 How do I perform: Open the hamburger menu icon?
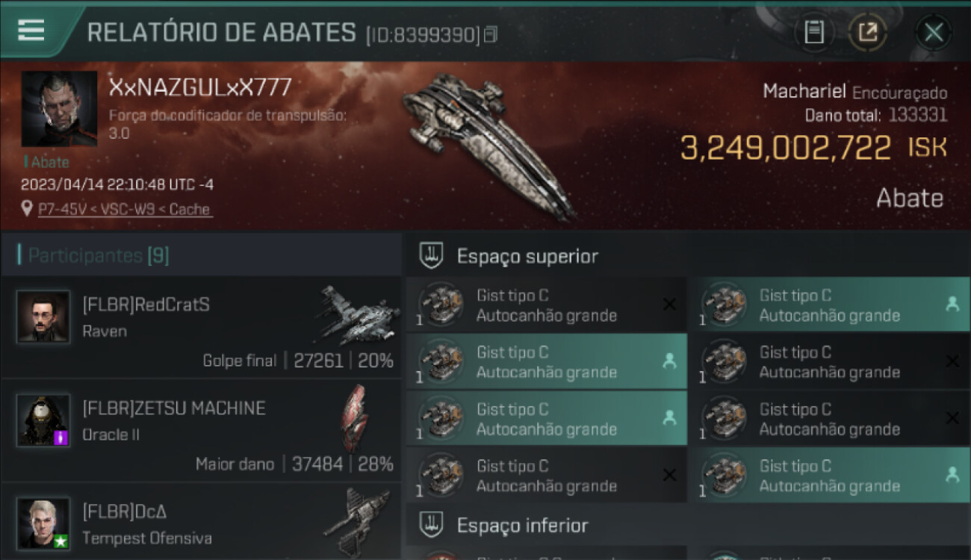coord(31,30)
